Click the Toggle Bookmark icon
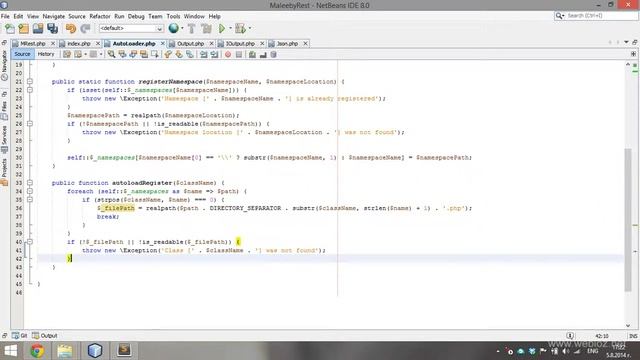640x360 pixels. pos(190,54)
